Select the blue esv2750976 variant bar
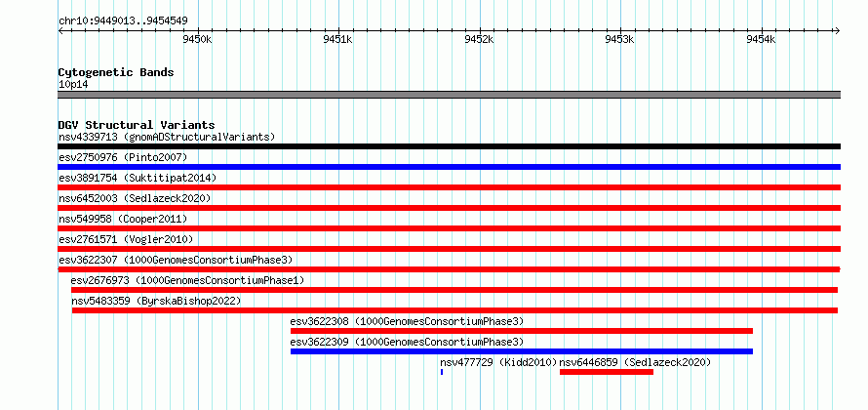The image size is (868, 410). 449,167
